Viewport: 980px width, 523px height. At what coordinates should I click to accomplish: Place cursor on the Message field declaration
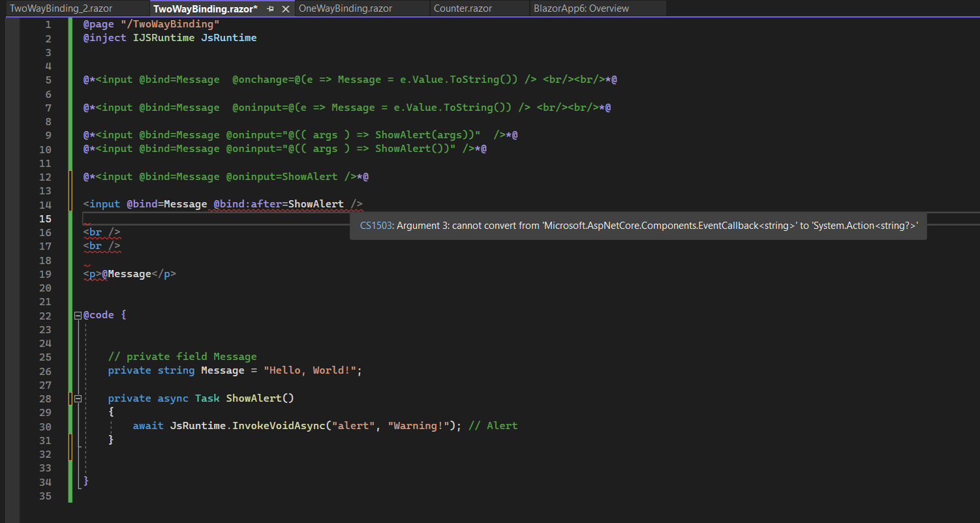(x=222, y=370)
